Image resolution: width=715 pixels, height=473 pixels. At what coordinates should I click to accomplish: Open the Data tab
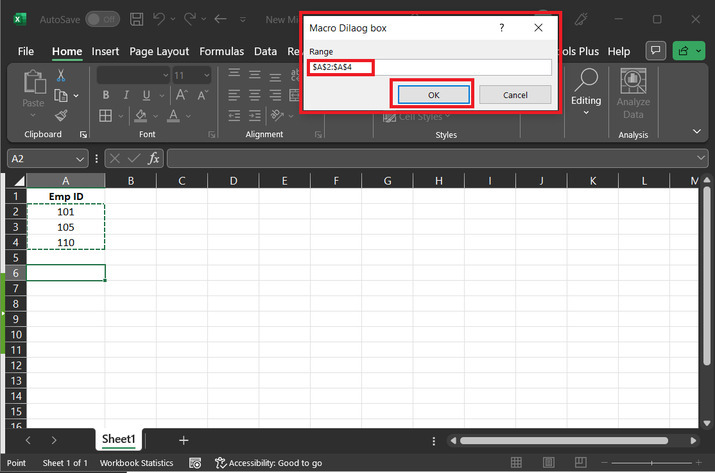tap(265, 52)
